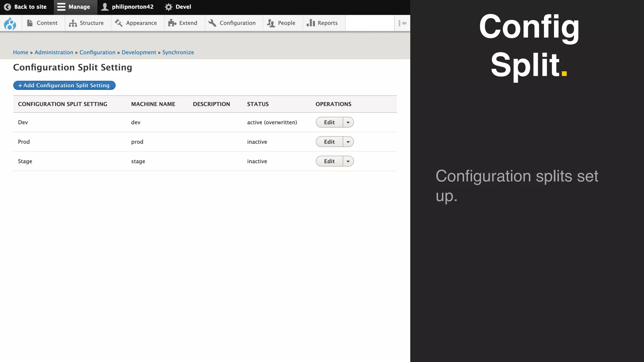Screen dimensions: 644x362
Task: Open the Devel toolbar tab
Action: pos(178,7)
